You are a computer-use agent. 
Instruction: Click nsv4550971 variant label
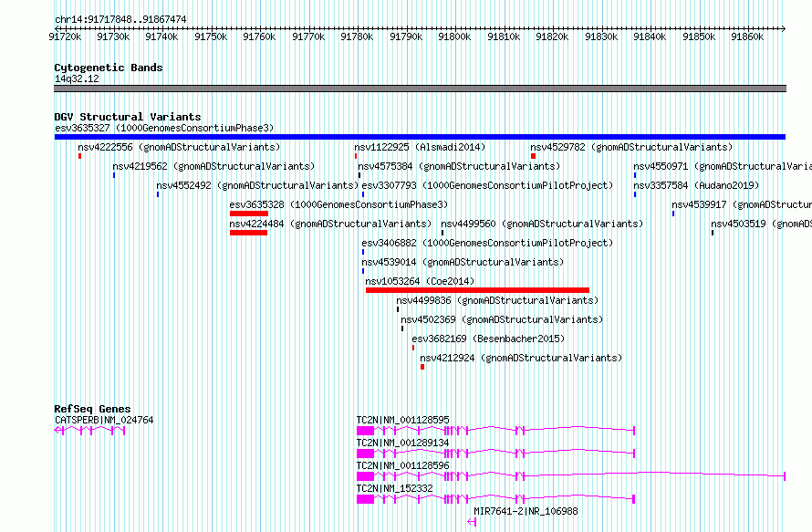(723, 166)
